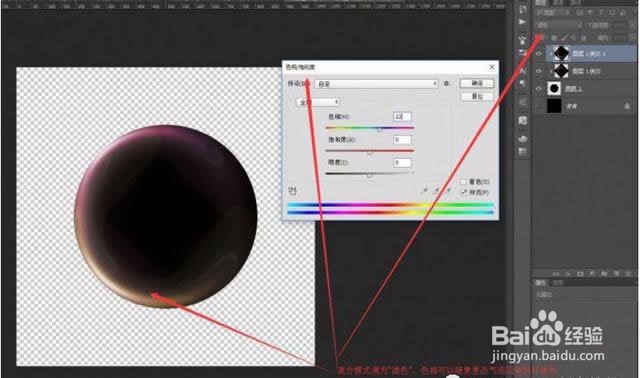Click the hue (色相) value field
Viewport: 640px width, 378px height.
click(402, 117)
